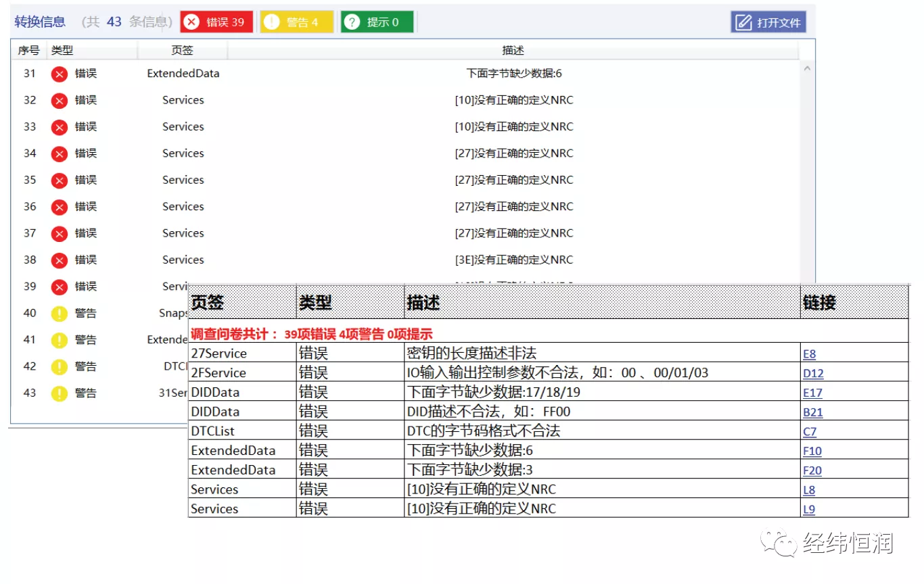
Task: Follow the B21 link on DIDData row
Action: click(x=812, y=412)
